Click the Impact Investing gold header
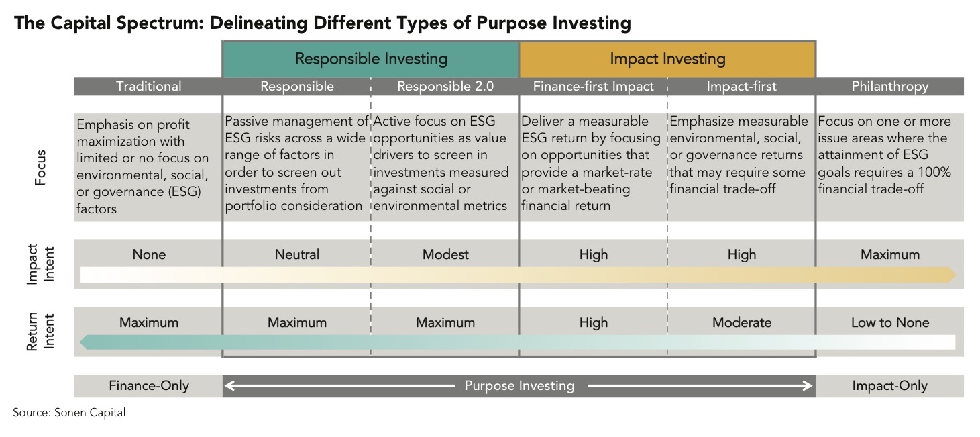This screenshot has width=980, height=437. (667, 58)
